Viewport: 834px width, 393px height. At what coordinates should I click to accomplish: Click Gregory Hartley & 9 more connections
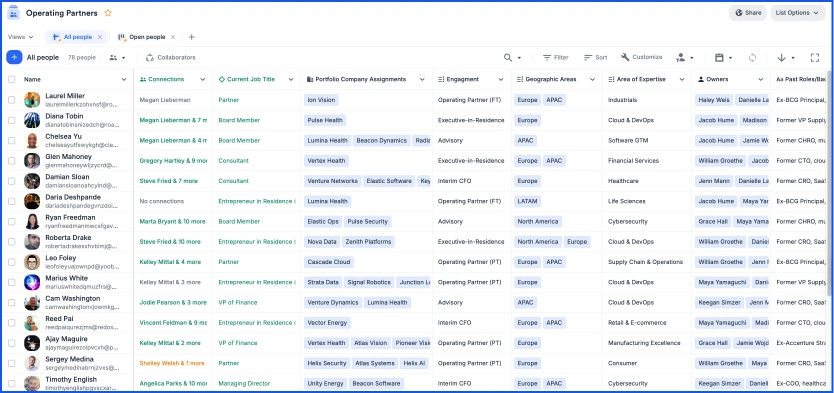pos(173,161)
